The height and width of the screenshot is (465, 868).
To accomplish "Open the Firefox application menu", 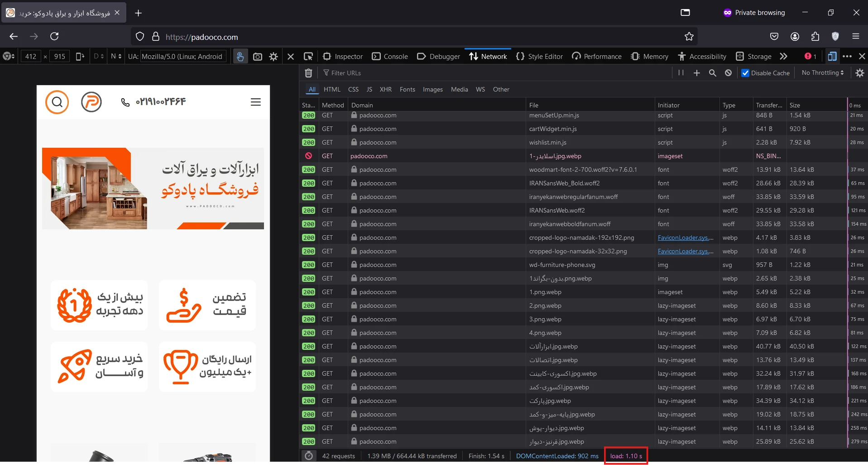I will pyautogui.click(x=856, y=36).
